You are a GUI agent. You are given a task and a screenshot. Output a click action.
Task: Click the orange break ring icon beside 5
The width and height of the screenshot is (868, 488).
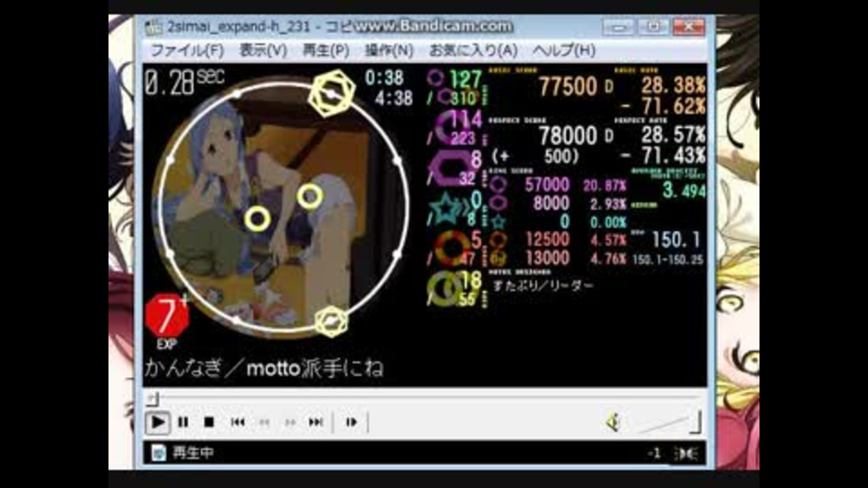click(x=452, y=248)
